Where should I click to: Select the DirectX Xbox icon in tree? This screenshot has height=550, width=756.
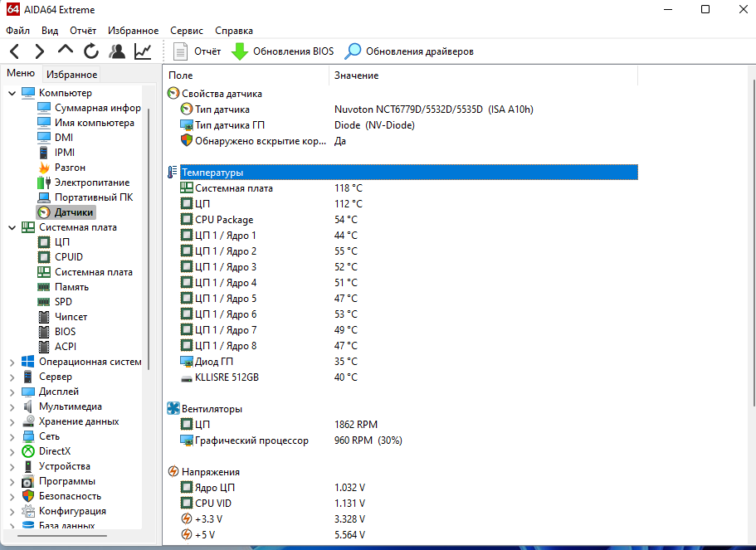pyautogui.click(x=28, y=451)
